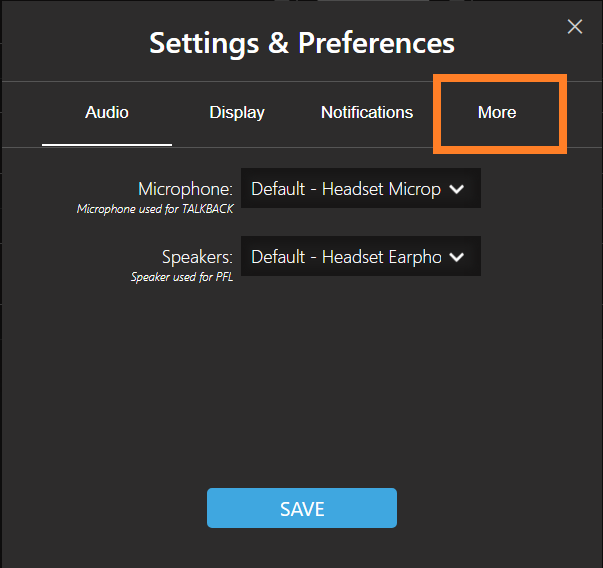Open the Display tab
This screenshot has width=603, height=568.
[x=237, y=113]
